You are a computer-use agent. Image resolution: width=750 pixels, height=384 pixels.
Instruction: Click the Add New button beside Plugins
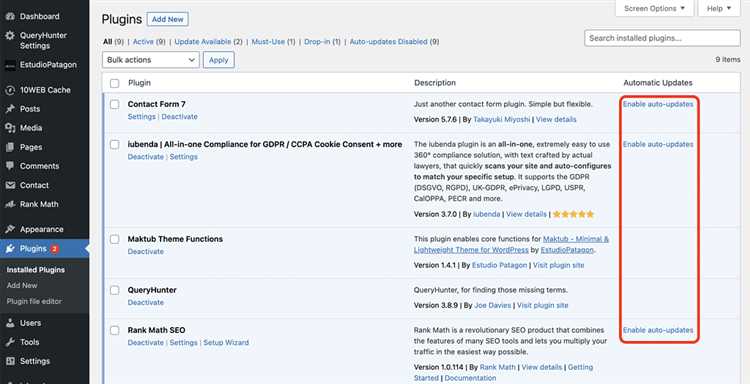pyautogui.click(x=168, y=19)
